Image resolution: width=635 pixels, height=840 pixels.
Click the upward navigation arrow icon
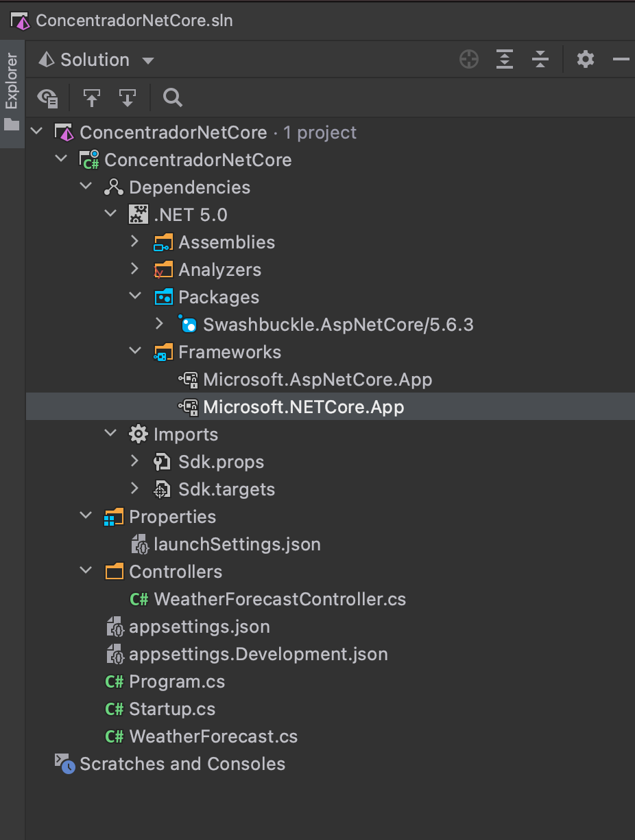coord(92,97)
